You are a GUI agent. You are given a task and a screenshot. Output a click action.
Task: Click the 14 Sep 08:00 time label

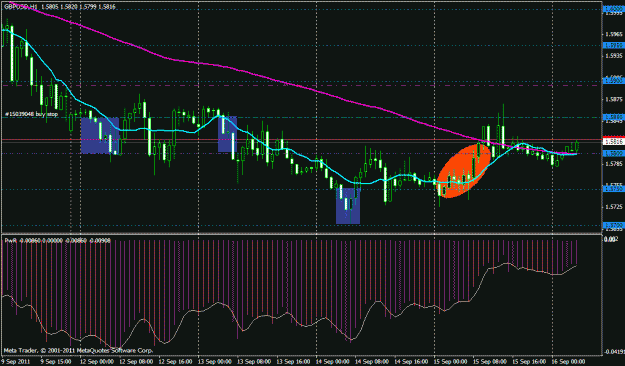click(372, 361)
